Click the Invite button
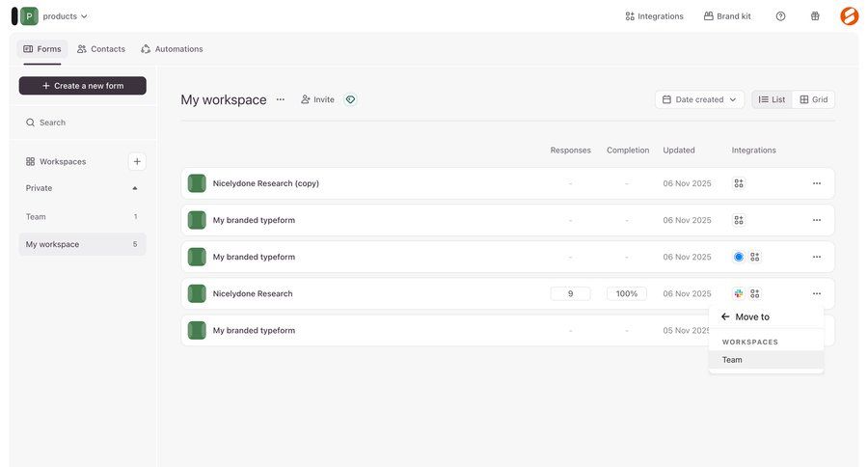Viewport: 868px width, 467px height. point(317,99)
